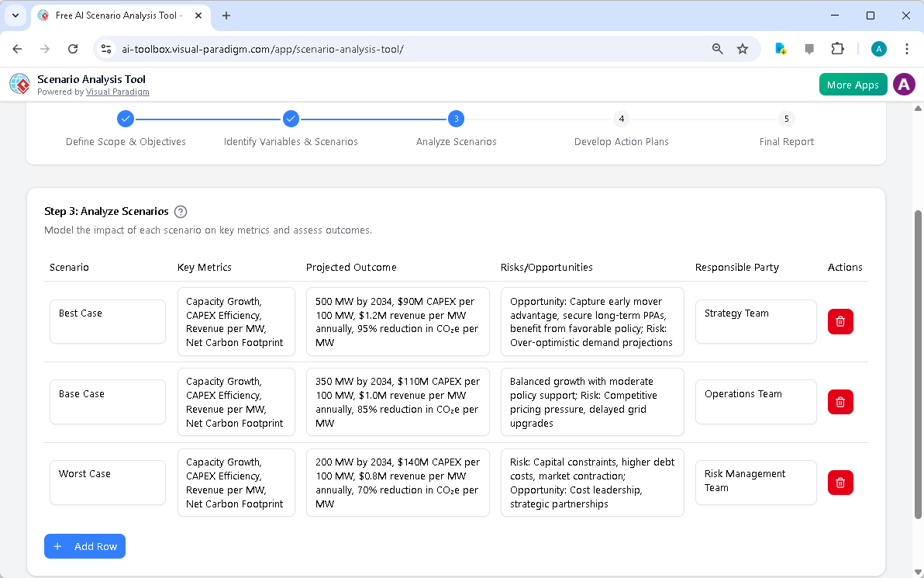924x578 pixels.
Task: Delete the Best Case scenario row
Action: click(x=840, y=321)
